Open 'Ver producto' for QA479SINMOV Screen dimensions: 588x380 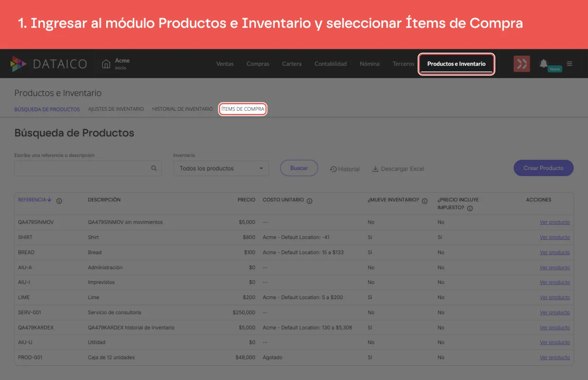[555, 222]
